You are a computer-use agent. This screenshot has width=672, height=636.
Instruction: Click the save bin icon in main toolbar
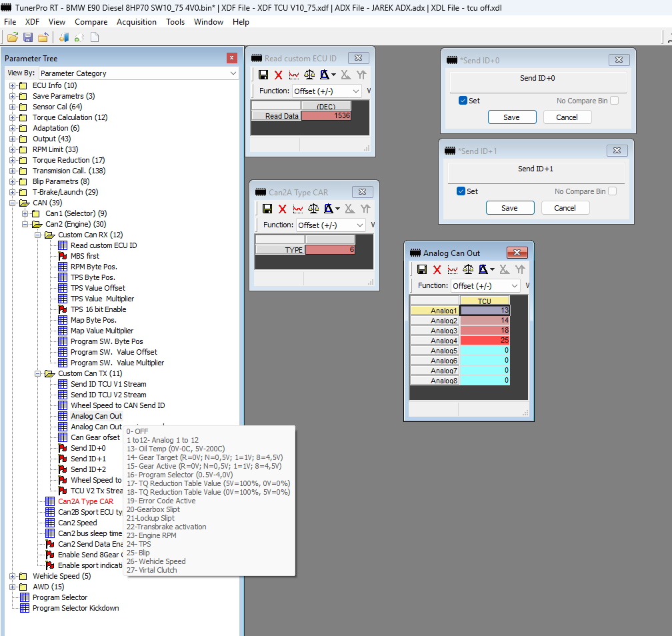(x=28, y=37)
